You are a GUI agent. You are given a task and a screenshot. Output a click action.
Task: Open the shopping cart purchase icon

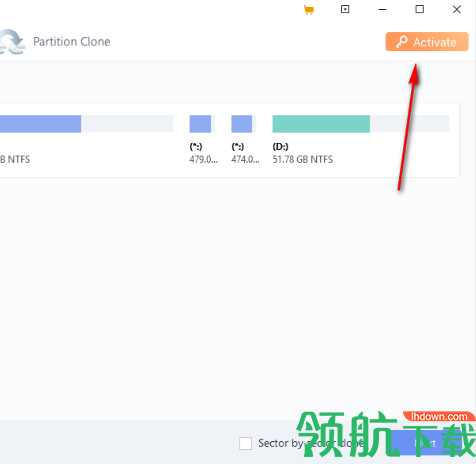309,10
